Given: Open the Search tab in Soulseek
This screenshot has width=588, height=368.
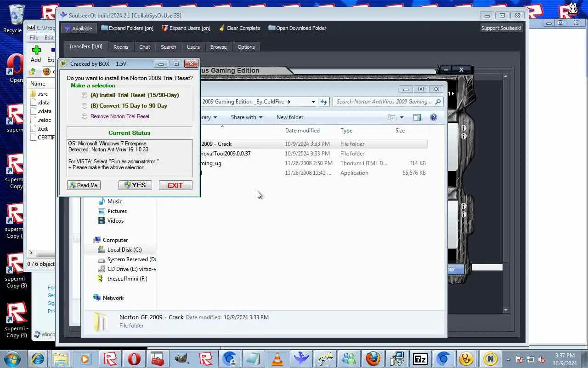Looking at the screenshot, I should pos(168,47).
